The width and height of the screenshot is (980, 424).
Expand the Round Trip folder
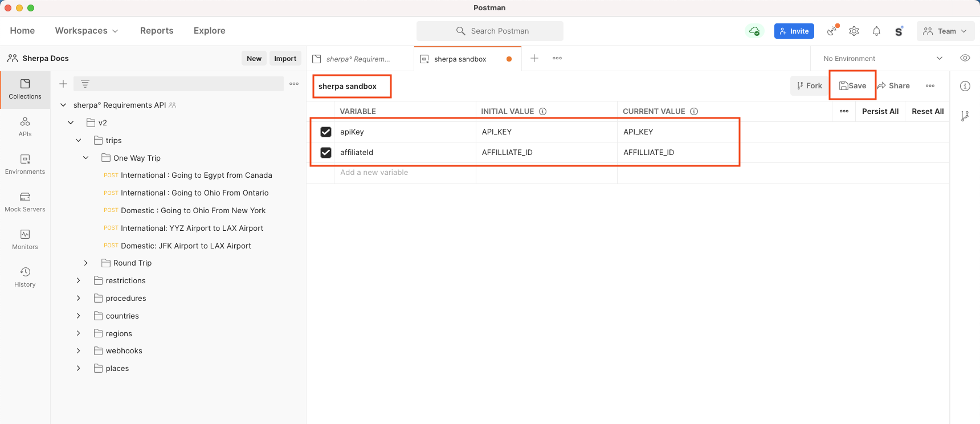(x=85, y=263)
